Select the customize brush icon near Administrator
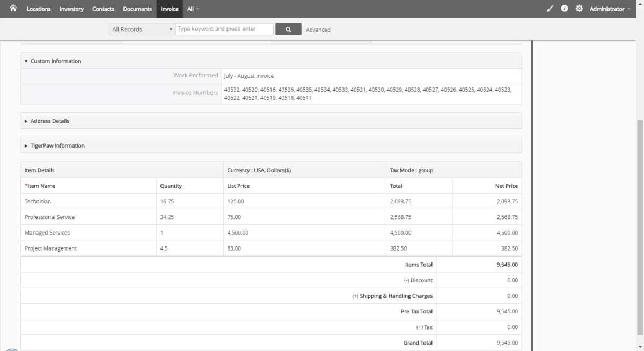644x351 pixels. click(x=549, y=9)
